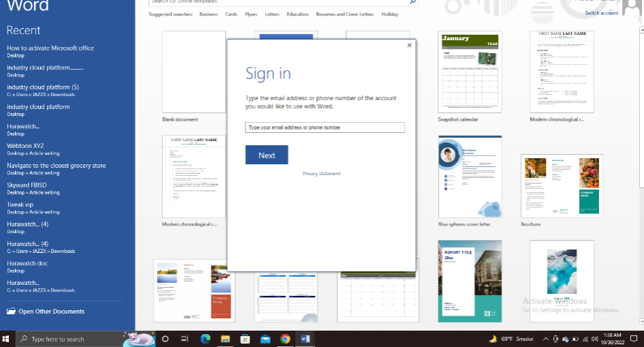Select Holiday suggested search
This screenshot has width=644, height=347.
[x=389, y=14]
